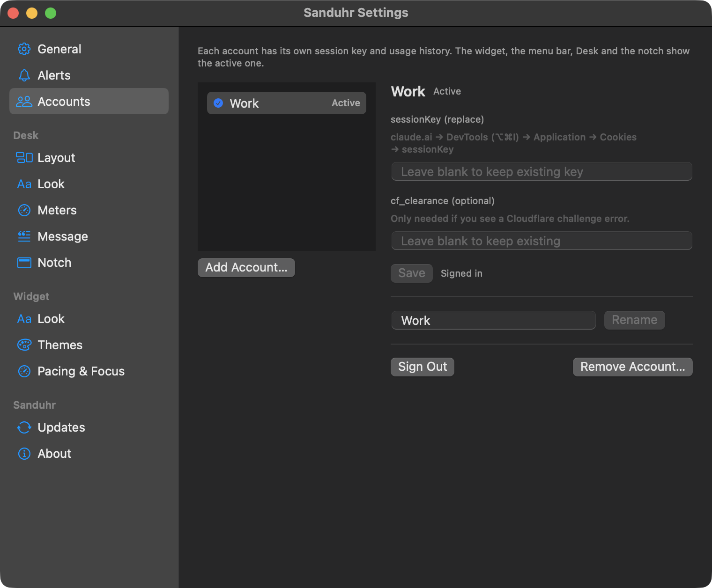Viewport: 712px width, 588px height.
Task: Click the 'Signed in' status text
Action: 461,273
